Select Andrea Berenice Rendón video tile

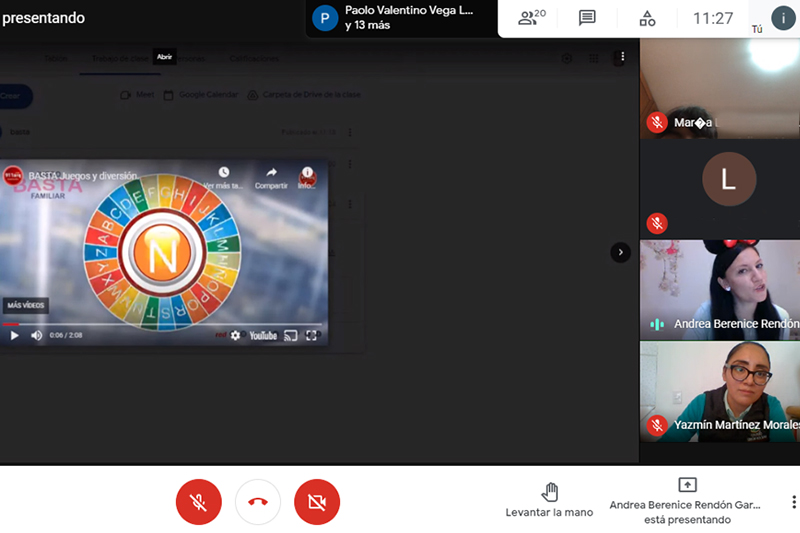click(719, 290)
